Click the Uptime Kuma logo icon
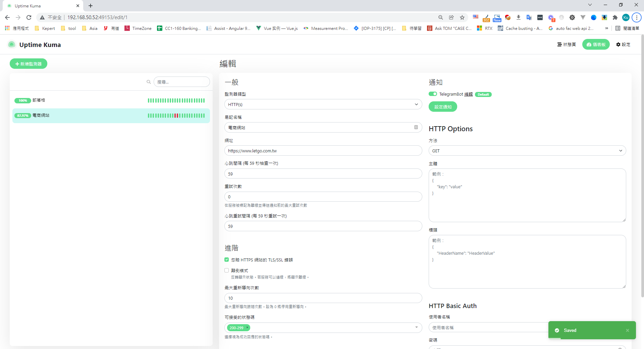Image resolution: width=644 pixels, height=349 pixels. tap(12, 45)
